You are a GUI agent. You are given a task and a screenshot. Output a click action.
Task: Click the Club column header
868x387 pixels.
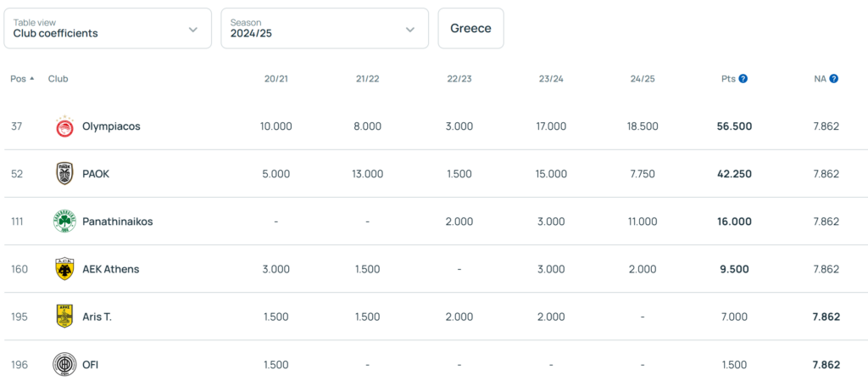click(x=58, y=79)
